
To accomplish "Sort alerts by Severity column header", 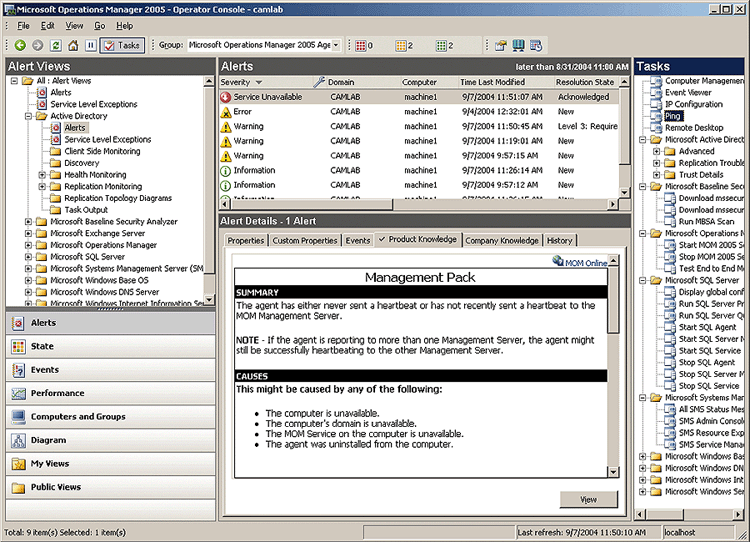I will [266, 82].
